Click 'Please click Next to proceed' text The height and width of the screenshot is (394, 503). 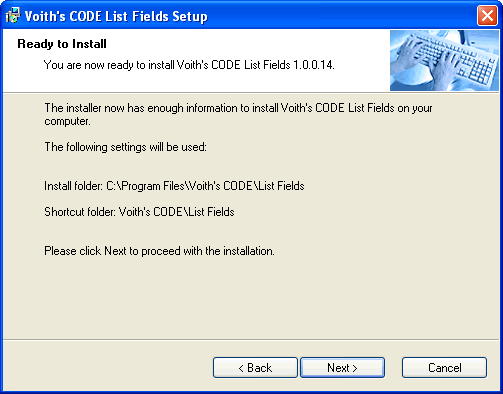point(159,251)
